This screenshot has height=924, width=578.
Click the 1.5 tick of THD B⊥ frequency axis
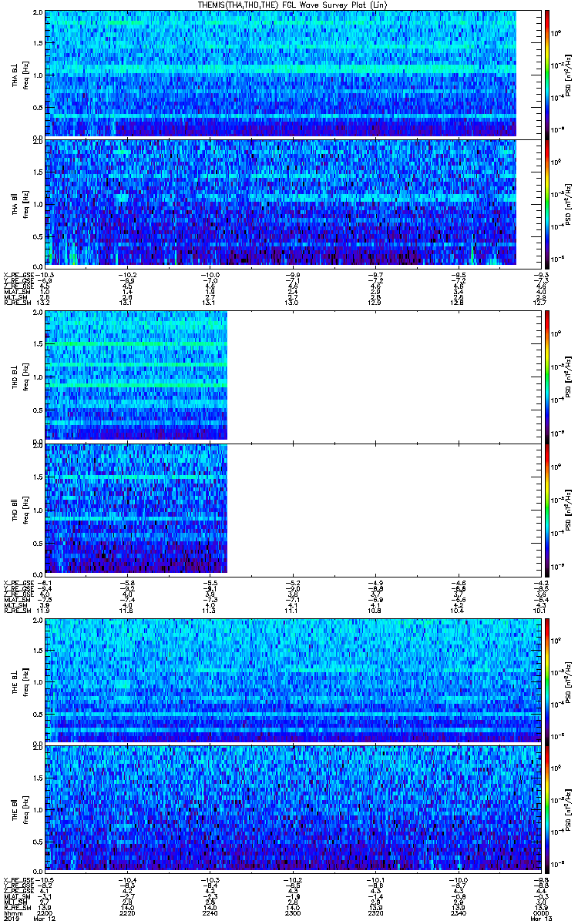point(37,344)
